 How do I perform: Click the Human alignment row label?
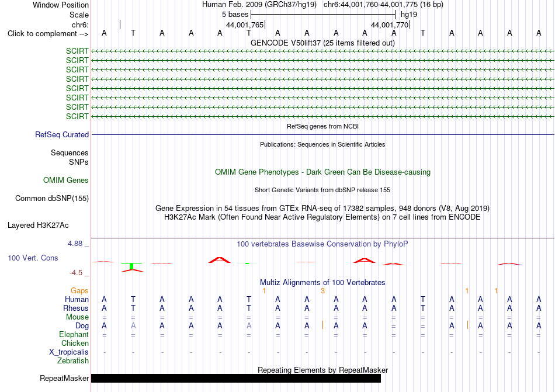(x=77, y=300)
